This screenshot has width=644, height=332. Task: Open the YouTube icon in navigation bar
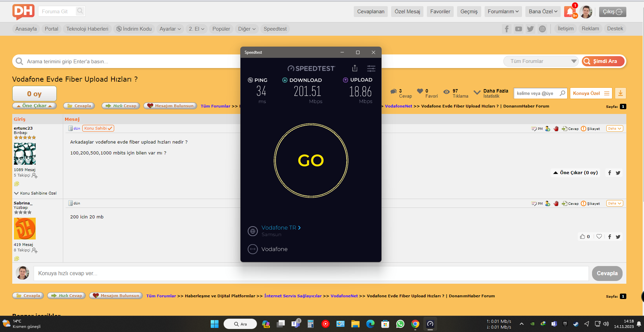518,29
